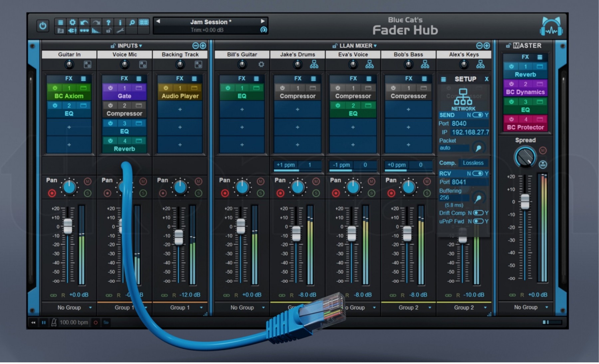Screen dimensions: 599x364
Task: Click routing icon on Guitar In channel
Action: [x=88, y=65]
